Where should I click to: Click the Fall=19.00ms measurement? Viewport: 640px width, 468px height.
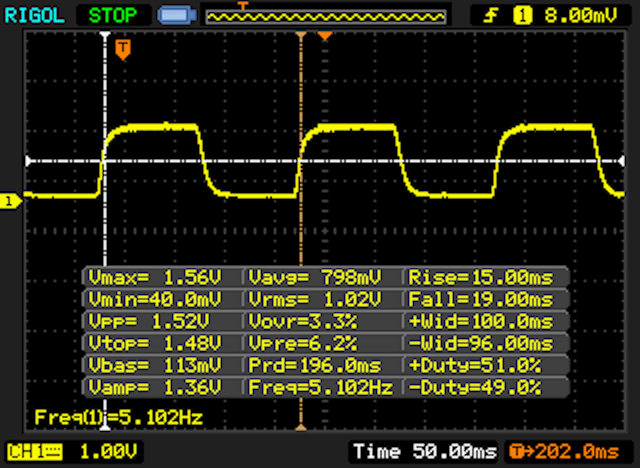pos(481,299)
